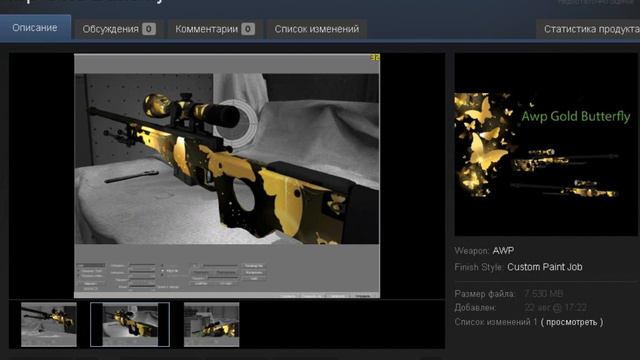Open the Awp Gold Butterfly preview image
640x360 pixels.
click(x=546, y=145)
